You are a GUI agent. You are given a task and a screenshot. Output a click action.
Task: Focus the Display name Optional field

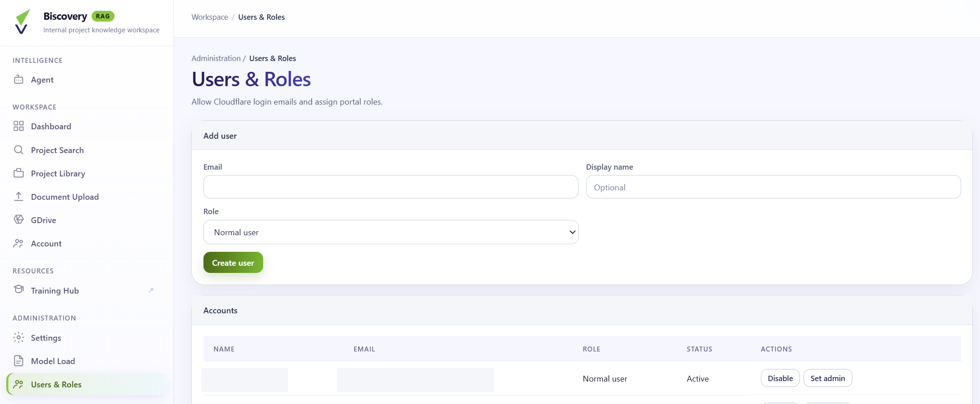point(773,187)
